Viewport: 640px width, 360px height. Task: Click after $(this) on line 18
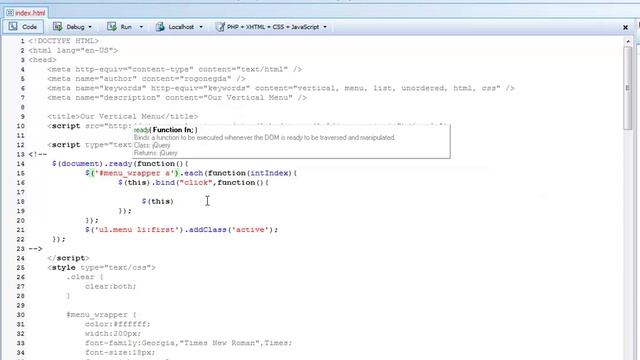(175, 201)
